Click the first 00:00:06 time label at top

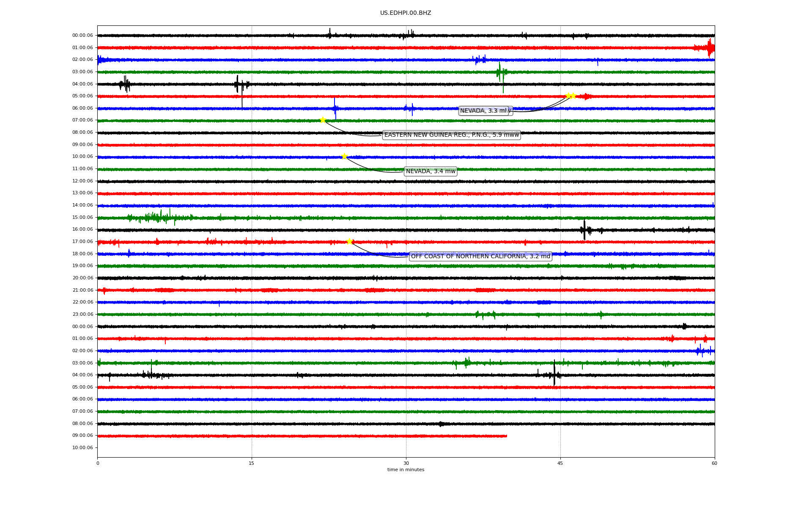(x=82, y=36)
